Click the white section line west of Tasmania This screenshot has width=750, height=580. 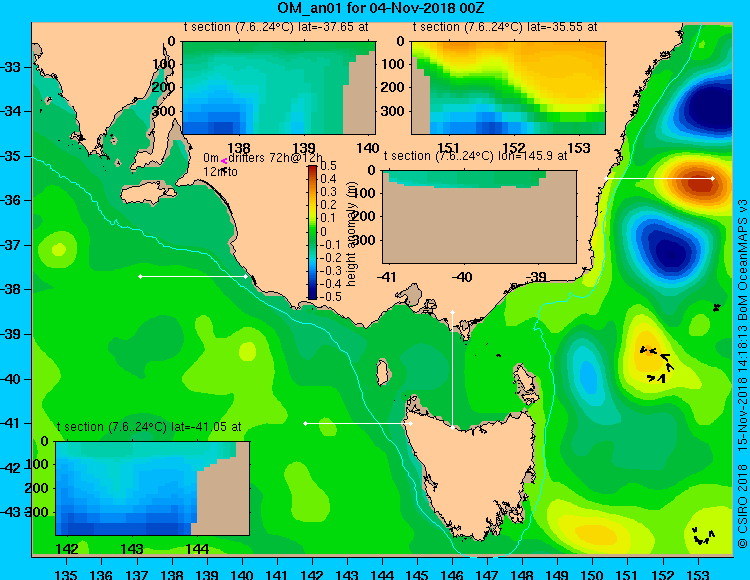[358, 424]
